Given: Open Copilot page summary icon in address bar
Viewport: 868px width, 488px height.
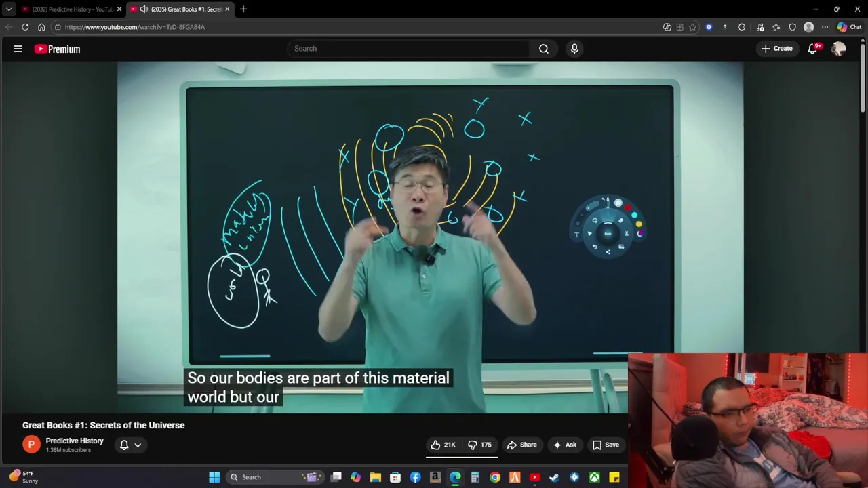Looking at the screenshot, I should (667, 27).
